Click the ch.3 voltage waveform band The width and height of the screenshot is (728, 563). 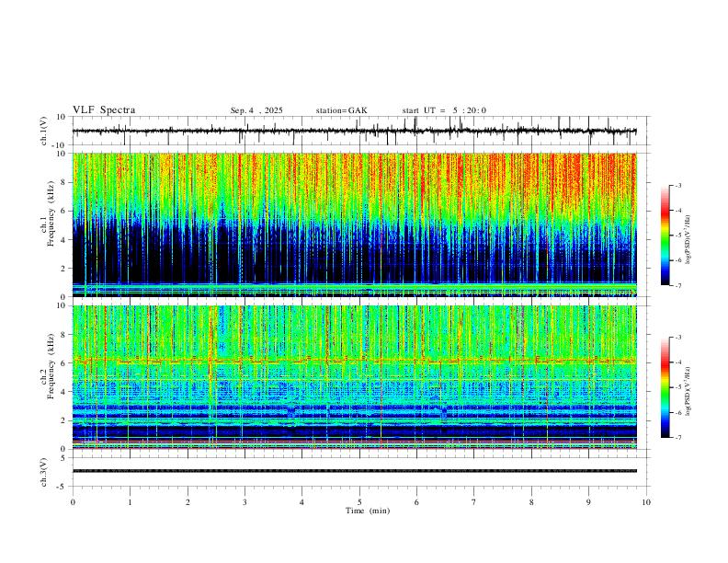click(x=354, y=471)
